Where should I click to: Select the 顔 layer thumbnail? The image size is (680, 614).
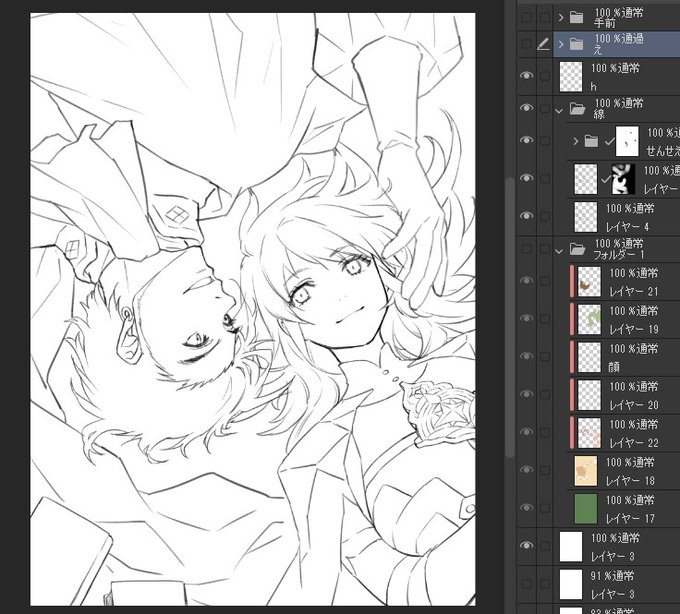589,357
